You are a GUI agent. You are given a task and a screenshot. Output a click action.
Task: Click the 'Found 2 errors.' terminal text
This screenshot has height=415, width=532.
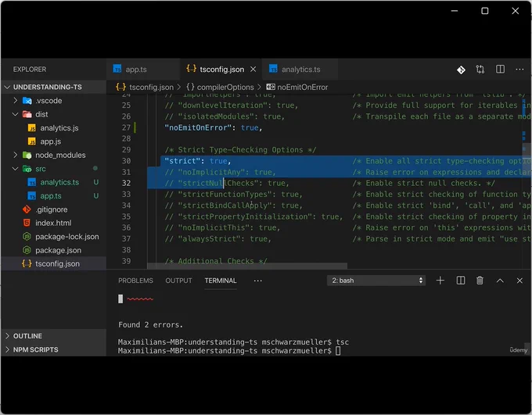pos(151,325)
